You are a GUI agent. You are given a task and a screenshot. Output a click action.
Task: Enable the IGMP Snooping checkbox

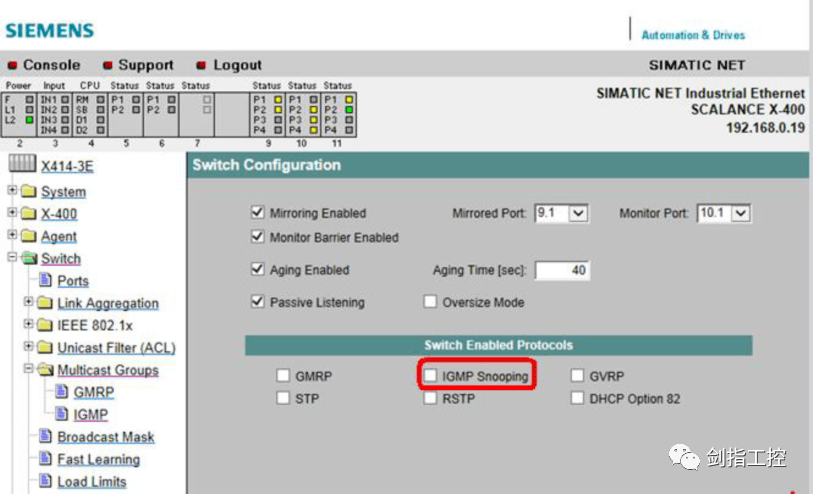(430, 375)
